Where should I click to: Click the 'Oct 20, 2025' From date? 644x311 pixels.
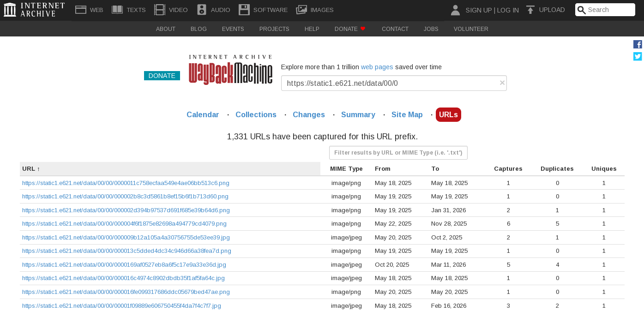point(392,265)
